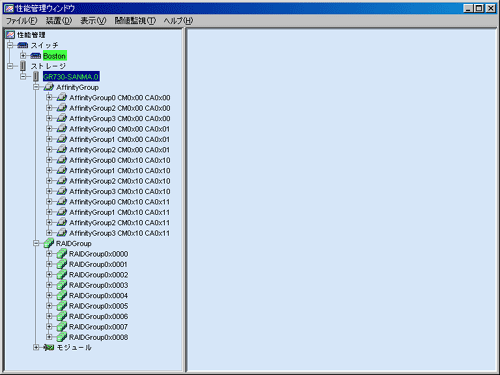Select text RAIDGroup0x0002
Viewport: 500px width, 375px height.
click(x=98, y=275)
